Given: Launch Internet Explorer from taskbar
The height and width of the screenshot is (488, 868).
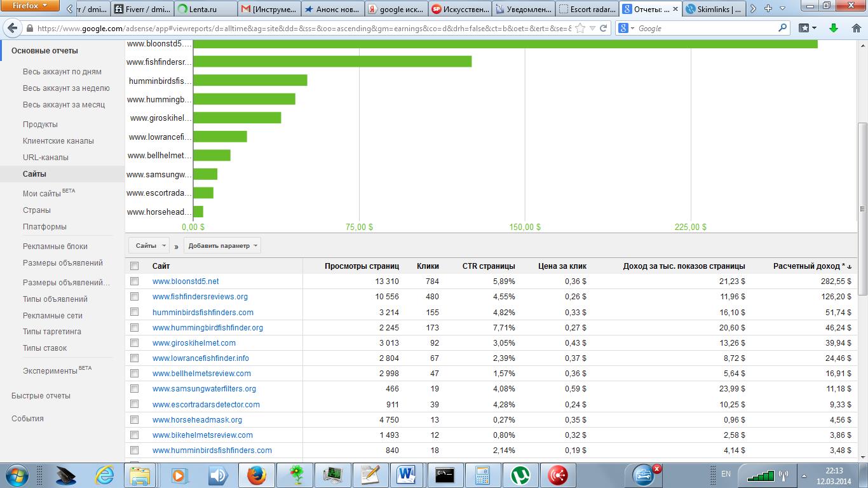Looking at the screenshot, I should (104, 475).
